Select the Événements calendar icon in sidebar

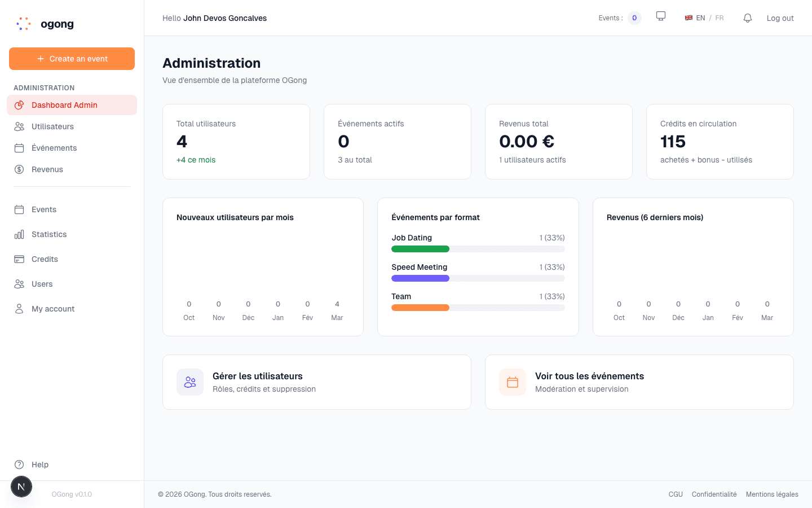19,148
